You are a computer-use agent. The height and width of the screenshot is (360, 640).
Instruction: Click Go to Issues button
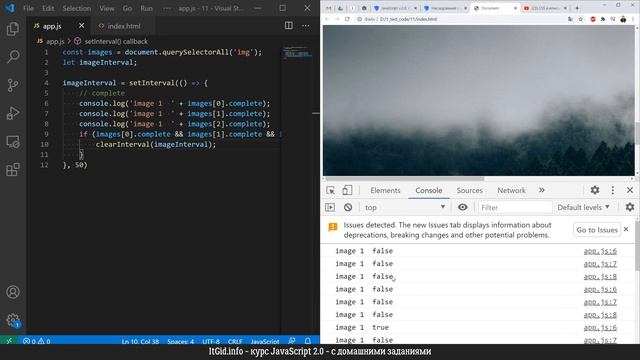click(597, 230)
